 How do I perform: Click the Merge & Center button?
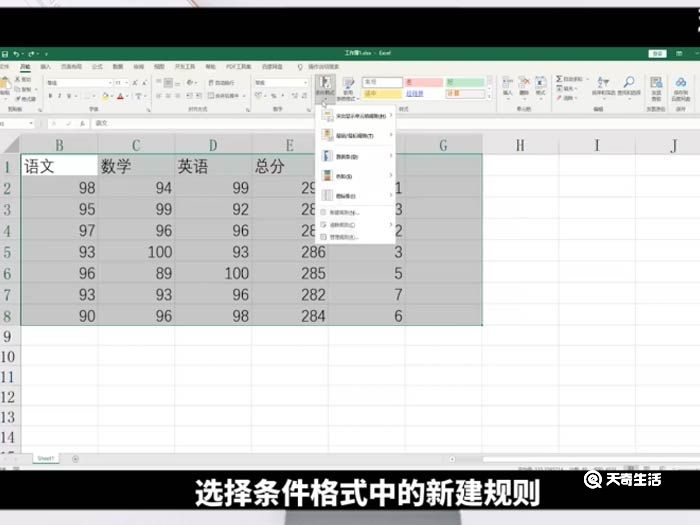tap(227, 96)
